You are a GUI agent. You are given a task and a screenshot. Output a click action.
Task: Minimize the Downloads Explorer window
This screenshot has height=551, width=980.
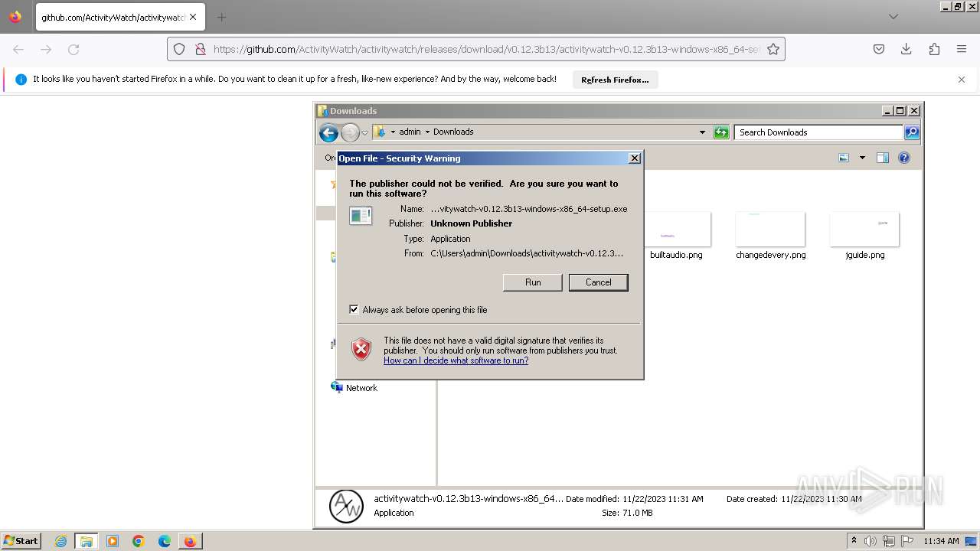click(x=887, y=111)
